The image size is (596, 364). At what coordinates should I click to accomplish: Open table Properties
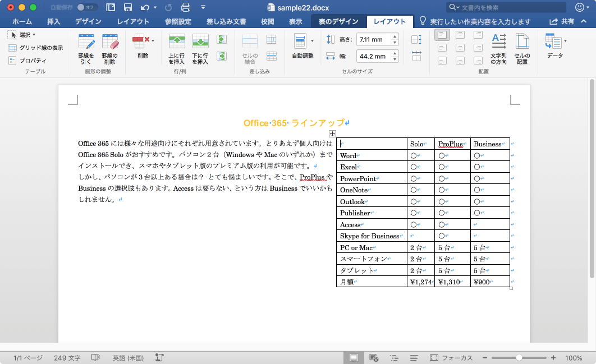click(x=27, y=61)
